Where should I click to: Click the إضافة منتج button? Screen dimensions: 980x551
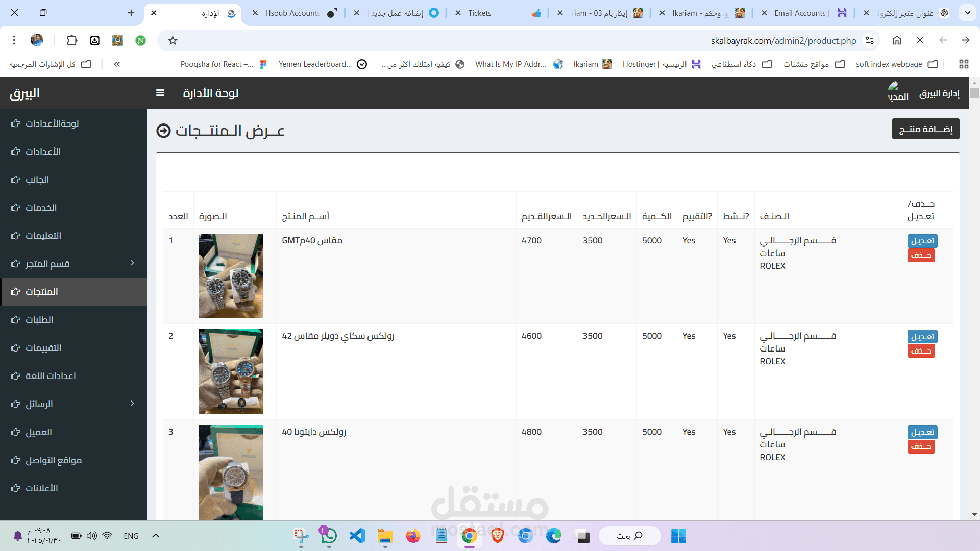(x=925, y=129)
